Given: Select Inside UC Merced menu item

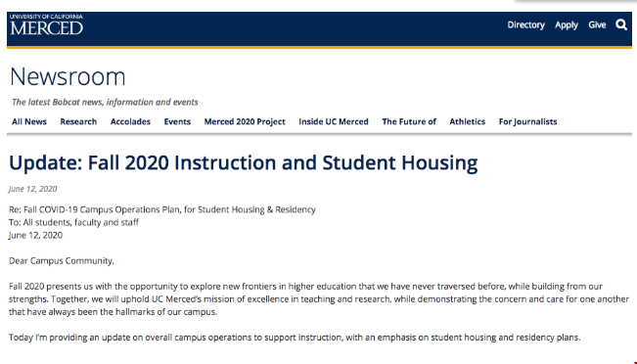Looking at the screenshot, I should tap(334, 121).
